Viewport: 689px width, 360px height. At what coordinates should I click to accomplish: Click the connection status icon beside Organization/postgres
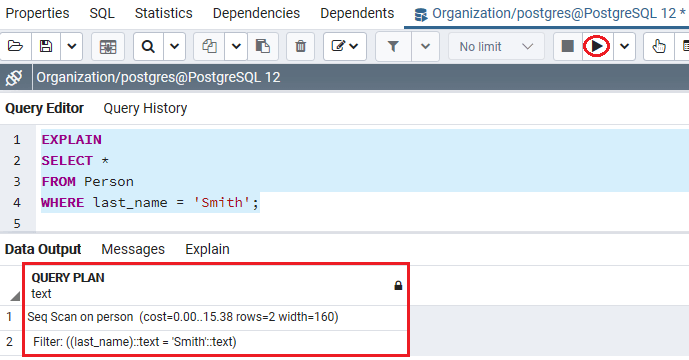[14, 78]
